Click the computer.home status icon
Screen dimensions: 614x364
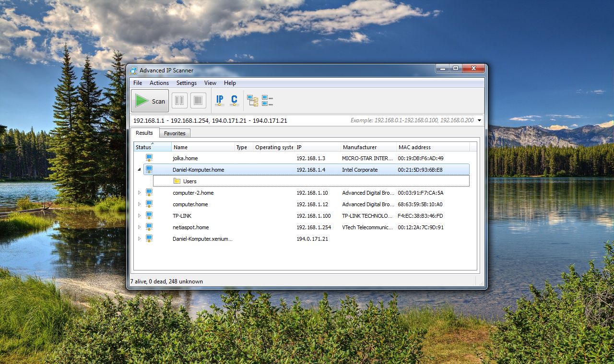[x=149, y=204]
